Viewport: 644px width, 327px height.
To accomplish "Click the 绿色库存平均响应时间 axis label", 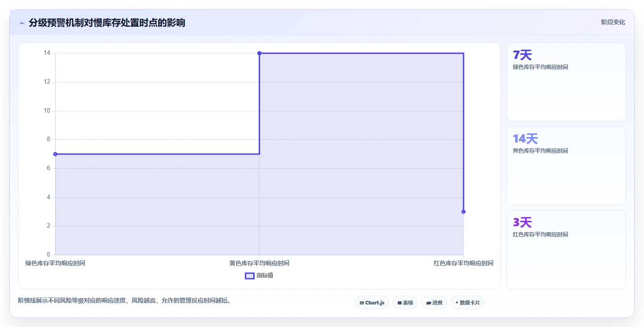I will pos(55,264).
